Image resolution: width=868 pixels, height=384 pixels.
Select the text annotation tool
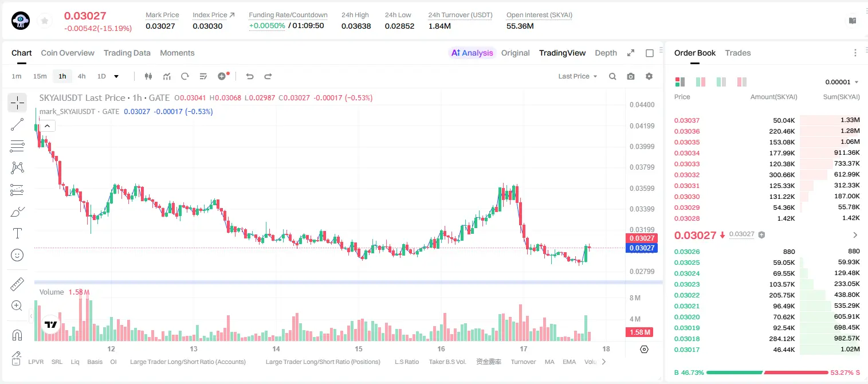[x=17, y=233]
